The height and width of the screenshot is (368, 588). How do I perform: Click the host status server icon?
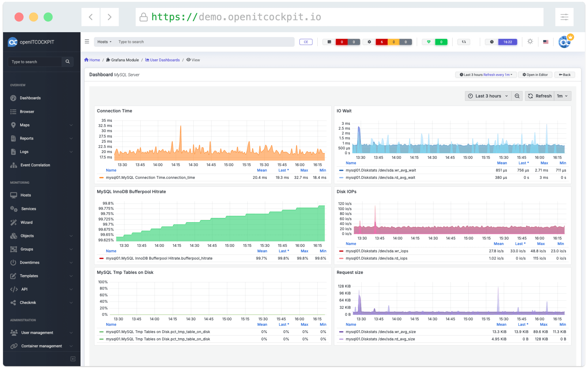coord(329,42)
